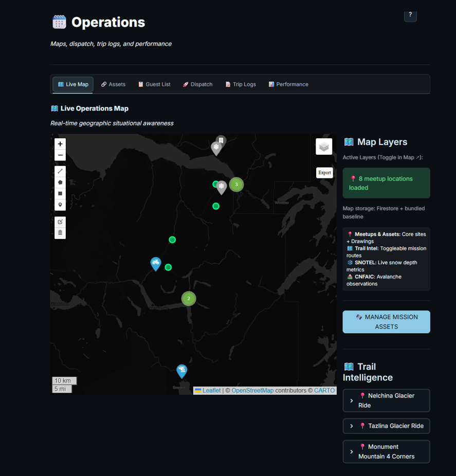The width and height of the screenshot is (456, 476).
Task: Zoom out on the map
Action: (x=60, y=155)
